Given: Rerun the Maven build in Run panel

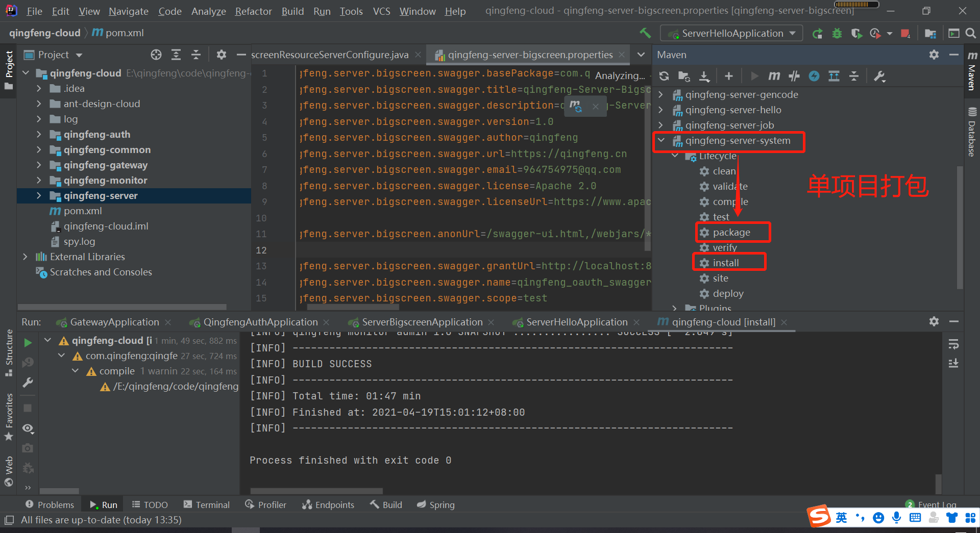Looking at the screenshot, I should coord(28,343).
